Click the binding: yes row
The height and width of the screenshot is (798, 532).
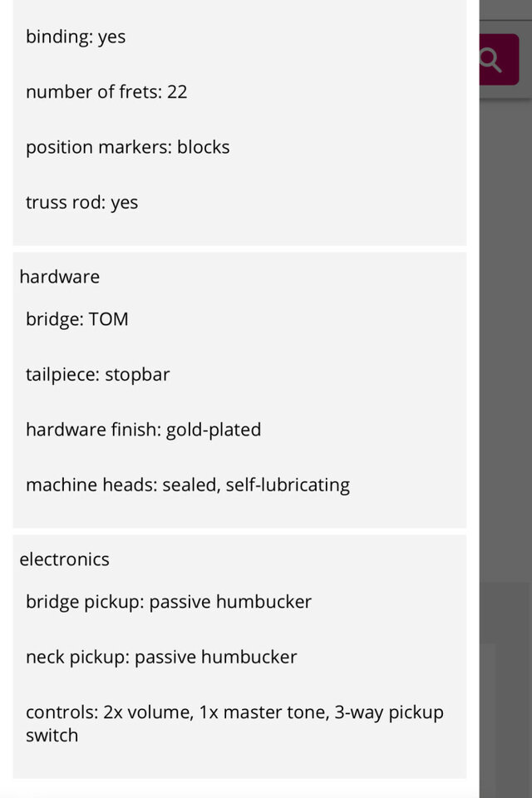[x=76, y=37]
